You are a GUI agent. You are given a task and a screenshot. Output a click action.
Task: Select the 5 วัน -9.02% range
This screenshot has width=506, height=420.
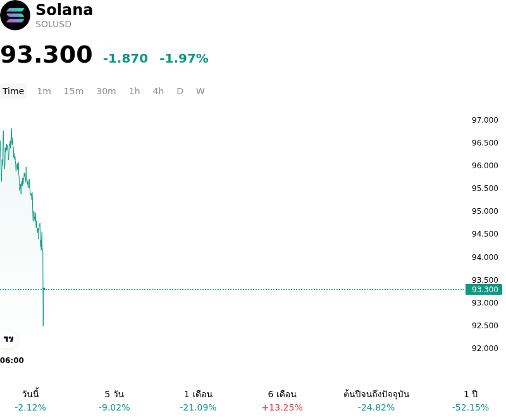click(x=114, y=400)
